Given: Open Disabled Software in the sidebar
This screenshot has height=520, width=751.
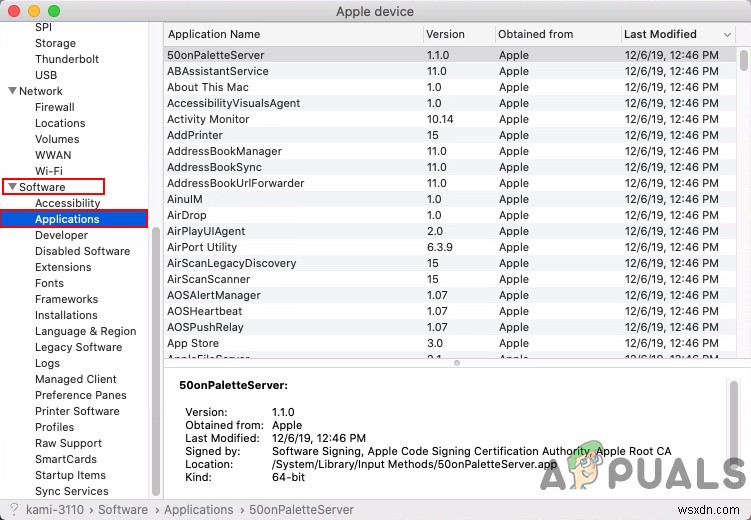Looking at the screenshot, I should click(82, 251).
